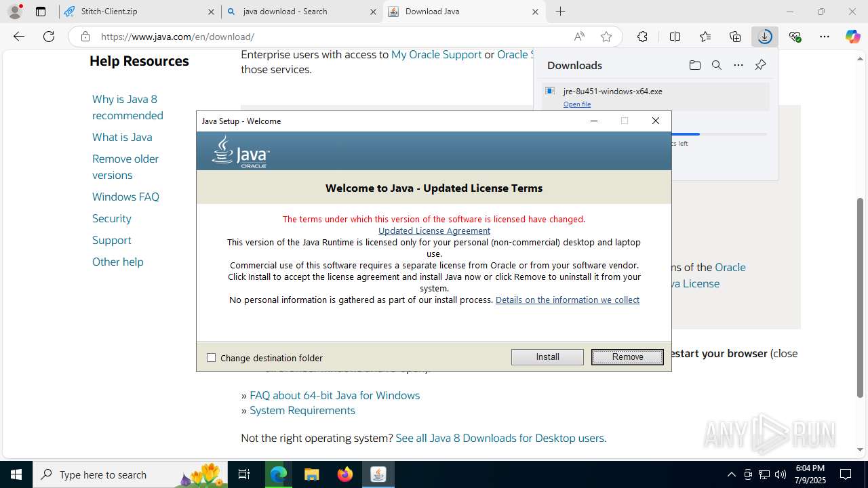Image resolution: width=868 pixels, height=488 pixels.
Task: Open a new browser tab
Action: (560, 12)
